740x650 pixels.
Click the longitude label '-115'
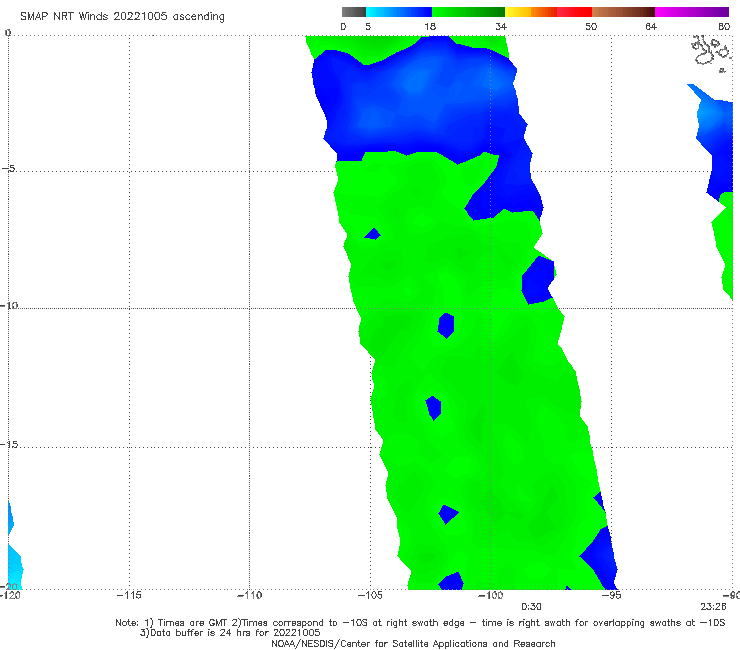coord(129,595)
